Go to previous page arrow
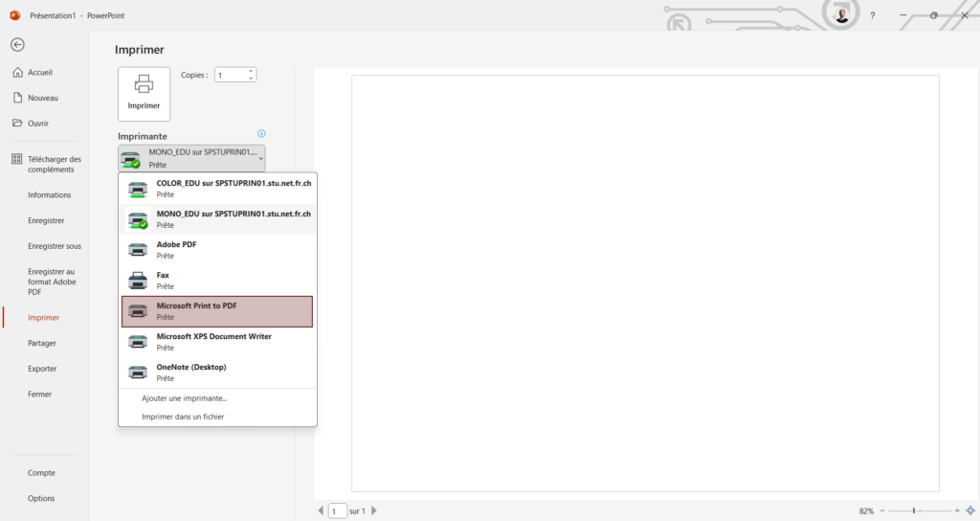Image resolution: width=980 pixels, height=521 pixels. 322,510
